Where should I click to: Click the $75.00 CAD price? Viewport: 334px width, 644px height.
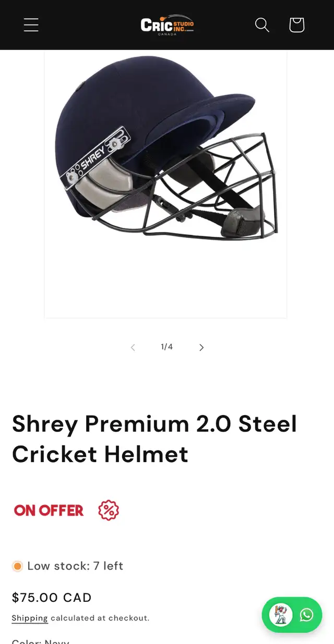point(52,598)
